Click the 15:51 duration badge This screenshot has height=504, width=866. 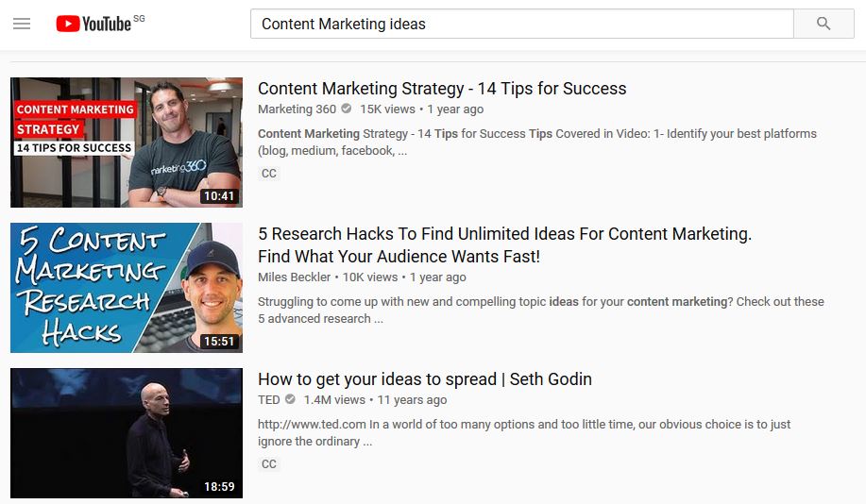tap(219, 341)
